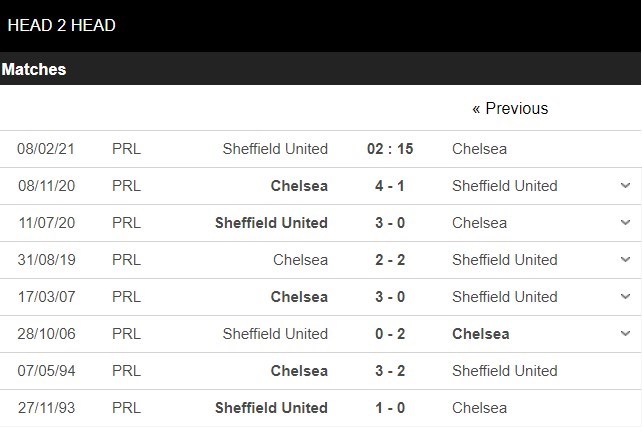This screenshot has width=642, height=435.
Task: Click bold Chelsea in the 28/10/06 row
Action: pos(480,334)
